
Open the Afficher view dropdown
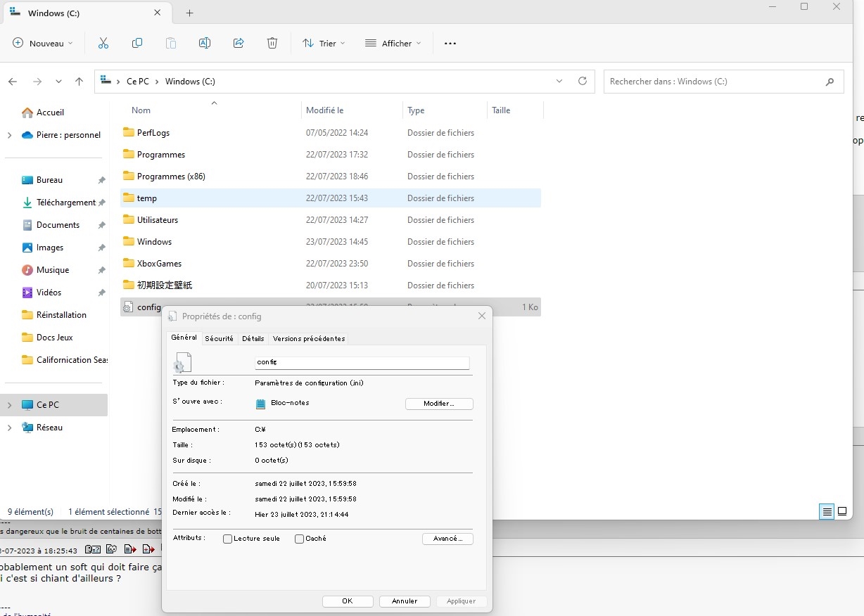(x=393, y=44)
